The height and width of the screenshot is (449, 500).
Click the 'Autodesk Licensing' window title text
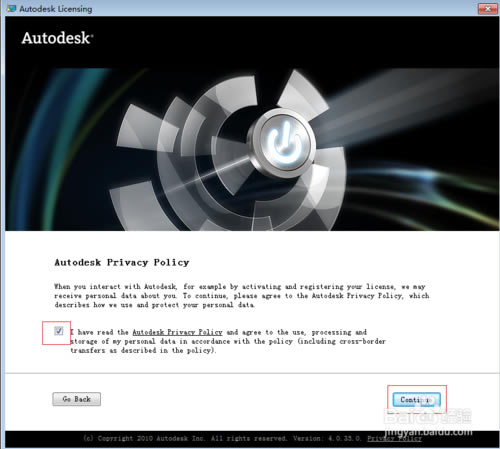click(56, 9)
